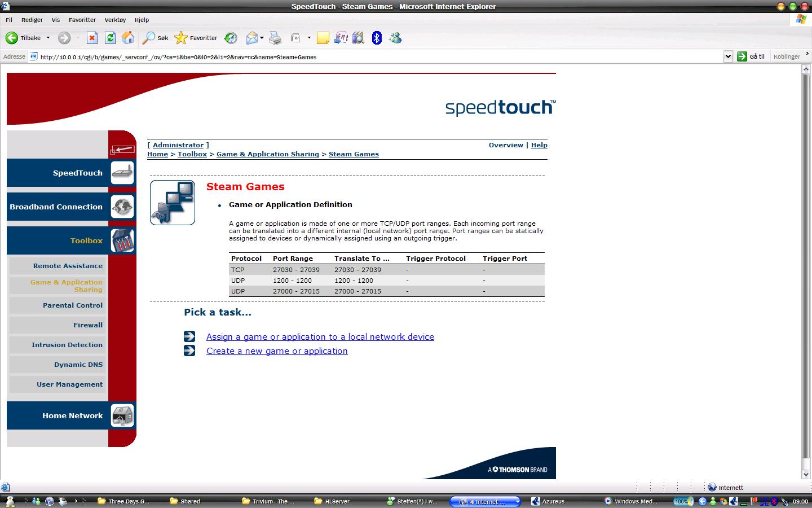Viewport: 812px width, 508px height.
Task: Click the Steam Games breadcrumb link
Action: coord(354,154)
